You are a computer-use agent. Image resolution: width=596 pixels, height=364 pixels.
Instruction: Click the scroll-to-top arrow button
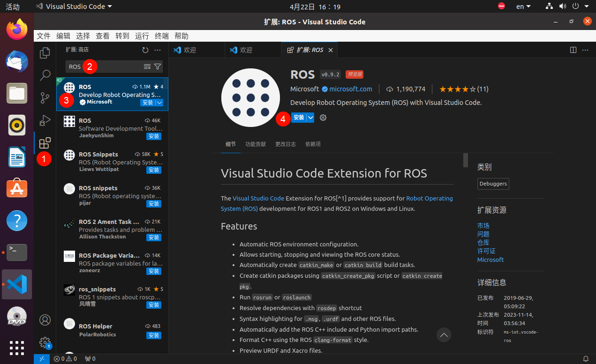[444, 334]
